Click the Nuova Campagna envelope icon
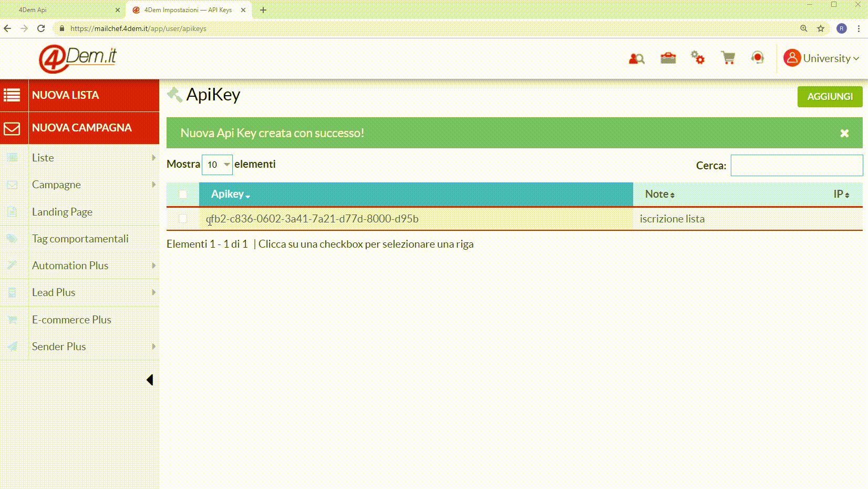This screenshot has width=868, height=489. click(12, 128)
